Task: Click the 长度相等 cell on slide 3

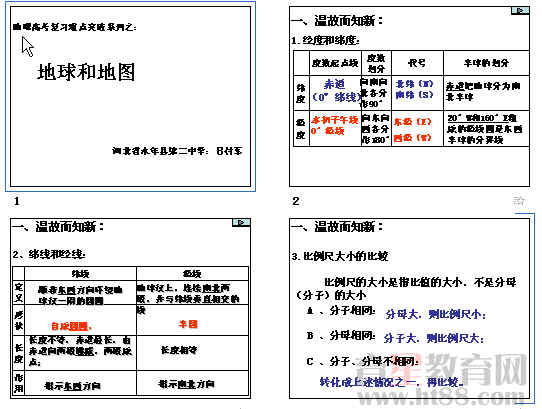Action: 179,350
